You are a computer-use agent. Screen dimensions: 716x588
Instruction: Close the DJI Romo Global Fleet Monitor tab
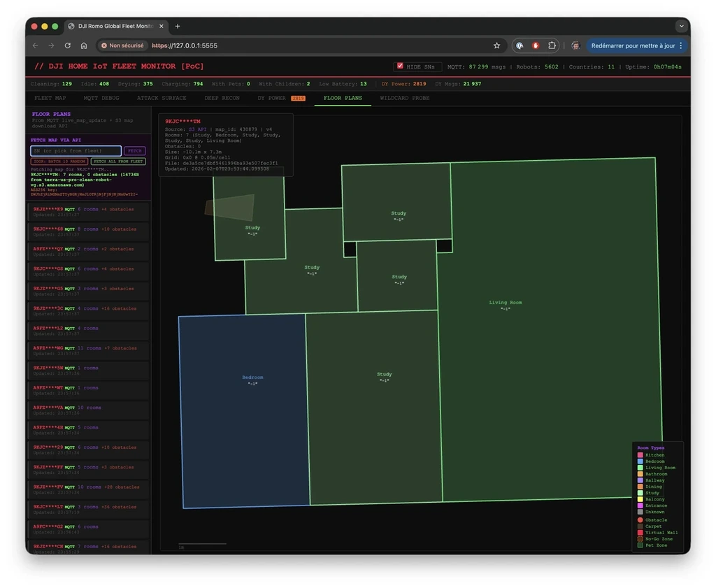162,27
